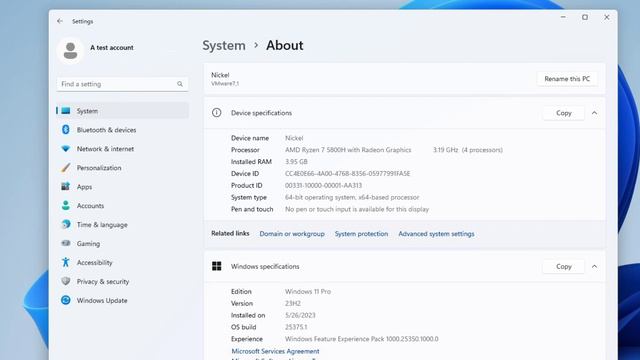Maximize the Settings window
This screenshot has height=360, width=640.
(x=585, y=17)
